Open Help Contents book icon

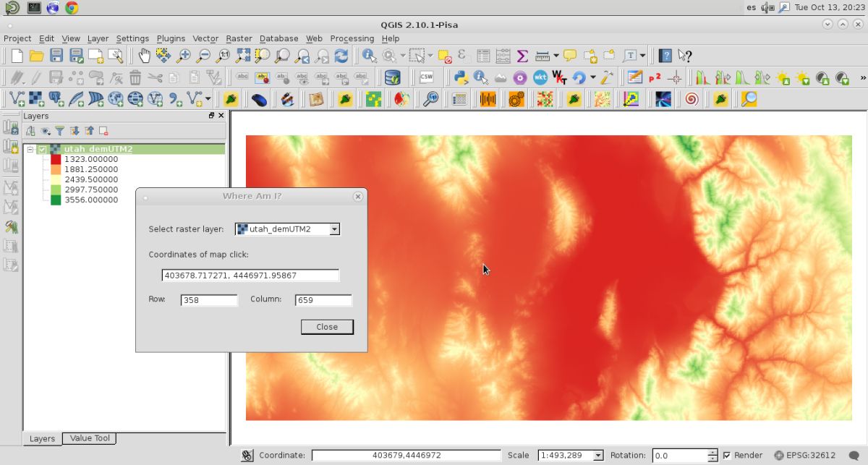coord(665,56)
